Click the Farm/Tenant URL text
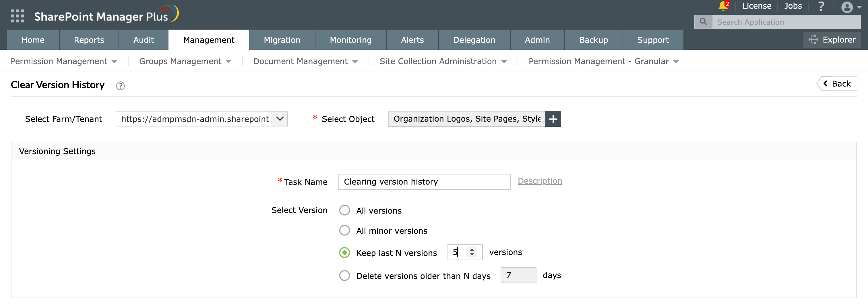 195,119
